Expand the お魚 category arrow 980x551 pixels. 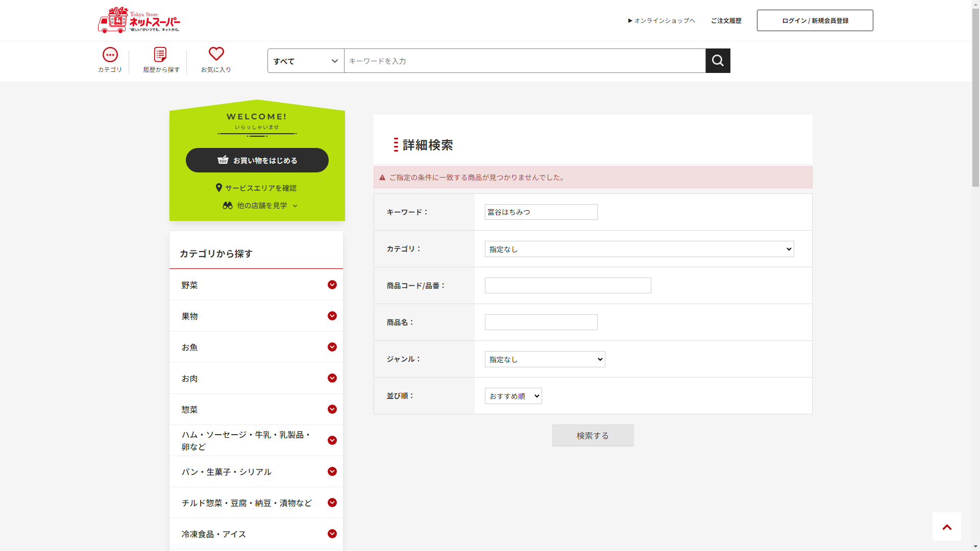[332, 347]
